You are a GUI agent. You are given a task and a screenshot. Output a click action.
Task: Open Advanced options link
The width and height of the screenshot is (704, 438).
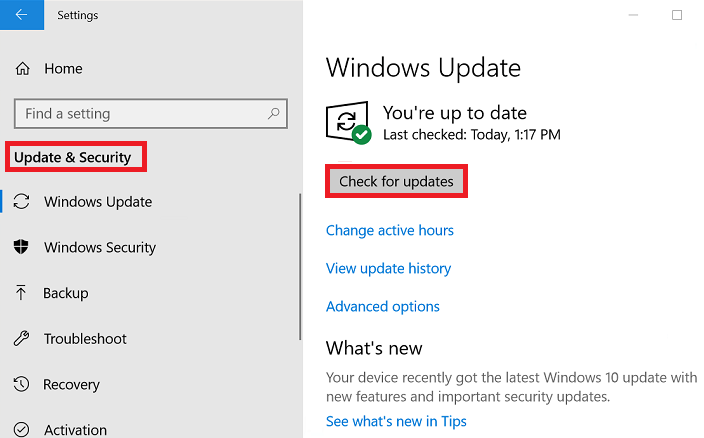coord(383,307)
